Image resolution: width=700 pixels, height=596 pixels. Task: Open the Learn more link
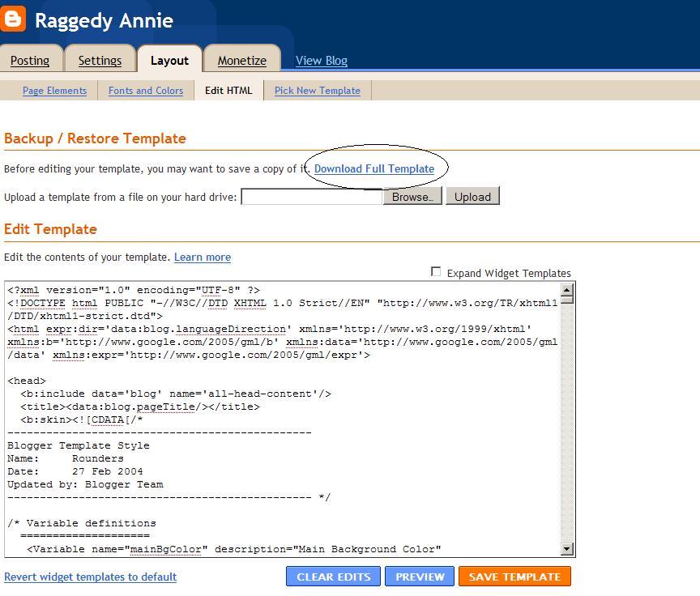pyautogui.click(x=203, y=257)
